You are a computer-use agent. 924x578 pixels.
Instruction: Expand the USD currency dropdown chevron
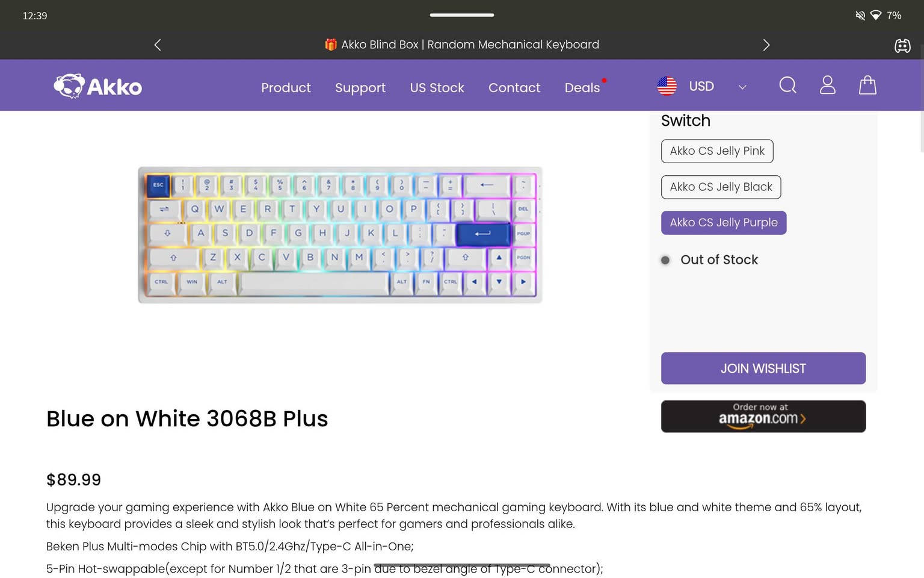click(x=742, y=87)
